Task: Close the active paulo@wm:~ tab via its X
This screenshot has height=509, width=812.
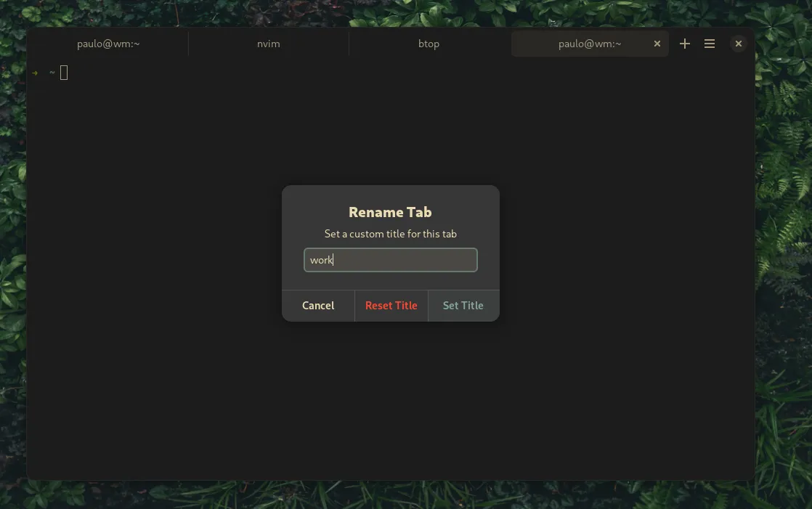Action: point(657,44)
